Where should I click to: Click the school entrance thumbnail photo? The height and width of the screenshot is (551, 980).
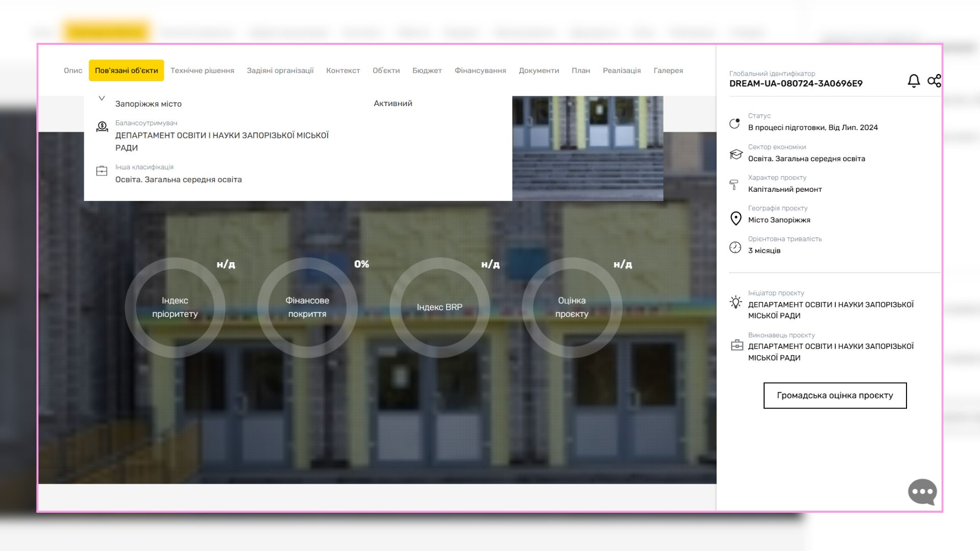click(x=587, y=148)
